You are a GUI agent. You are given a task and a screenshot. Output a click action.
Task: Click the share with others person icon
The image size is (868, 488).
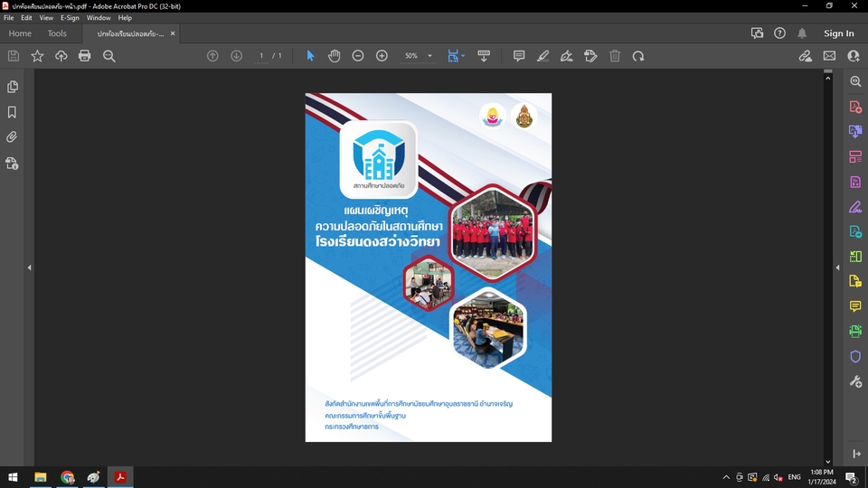[853, 56]
